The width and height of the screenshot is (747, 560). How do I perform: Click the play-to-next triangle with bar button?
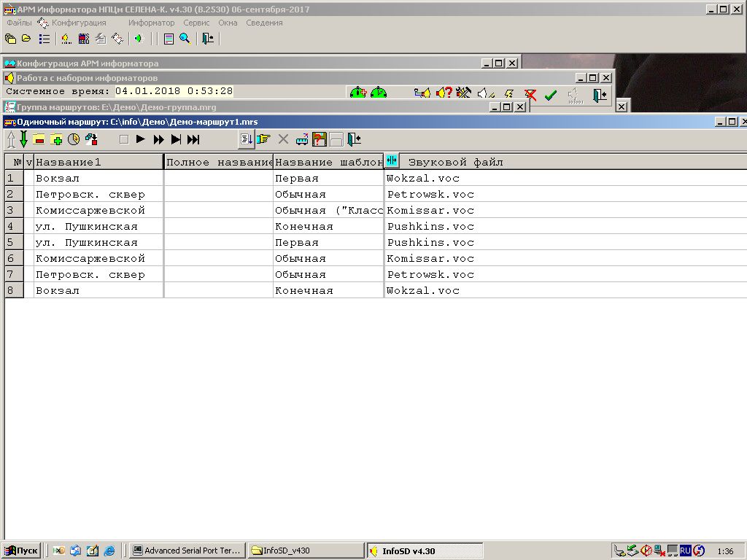(176, 139)
